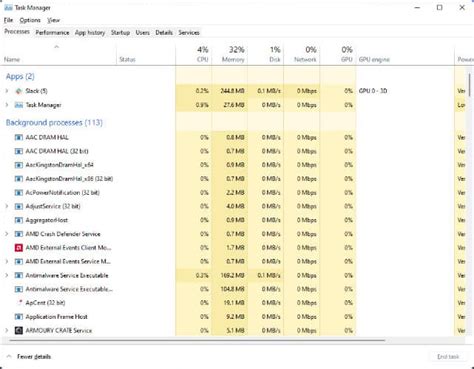Click the End task button
Screen dimensions: 474x369
pyautogui.click(x=448, y=357)
